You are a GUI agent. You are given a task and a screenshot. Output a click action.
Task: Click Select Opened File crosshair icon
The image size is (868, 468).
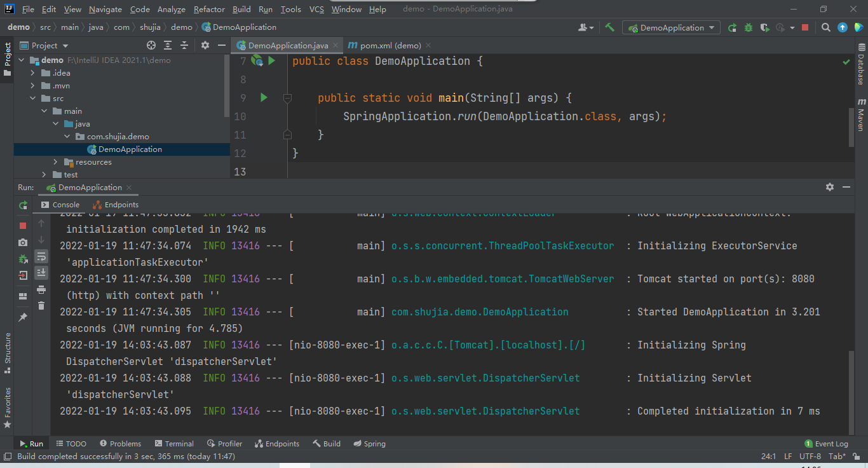tap(151, 45)
